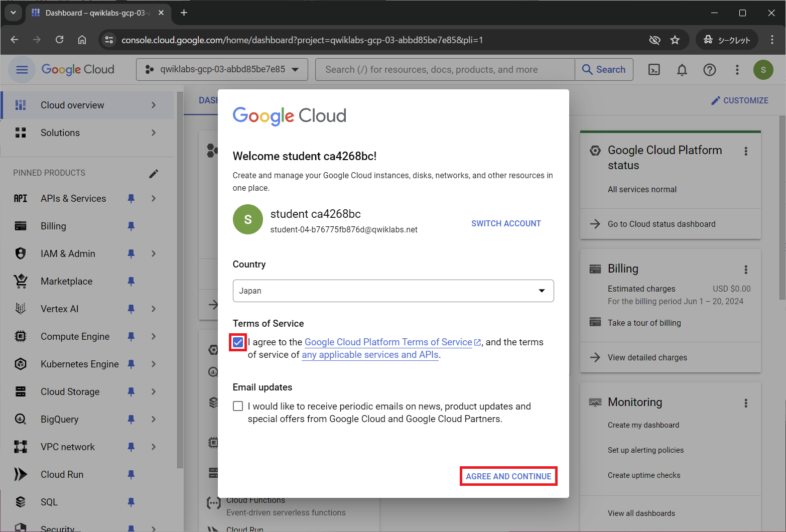Image resolution: width=786 pixels, height=532 pixels.
Task: Open a new browser tab
Action: coord(184,13)
